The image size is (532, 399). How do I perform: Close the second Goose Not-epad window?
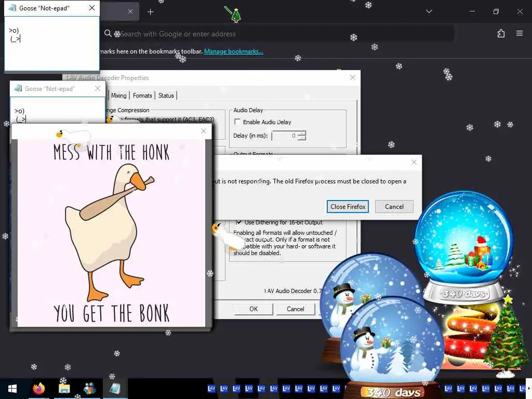[98, 88]
